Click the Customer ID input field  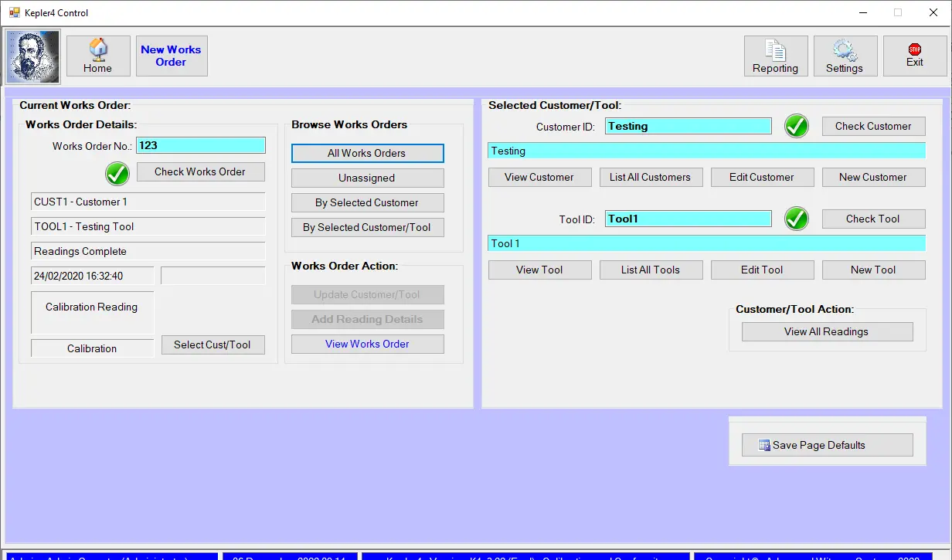click(688, 126)
